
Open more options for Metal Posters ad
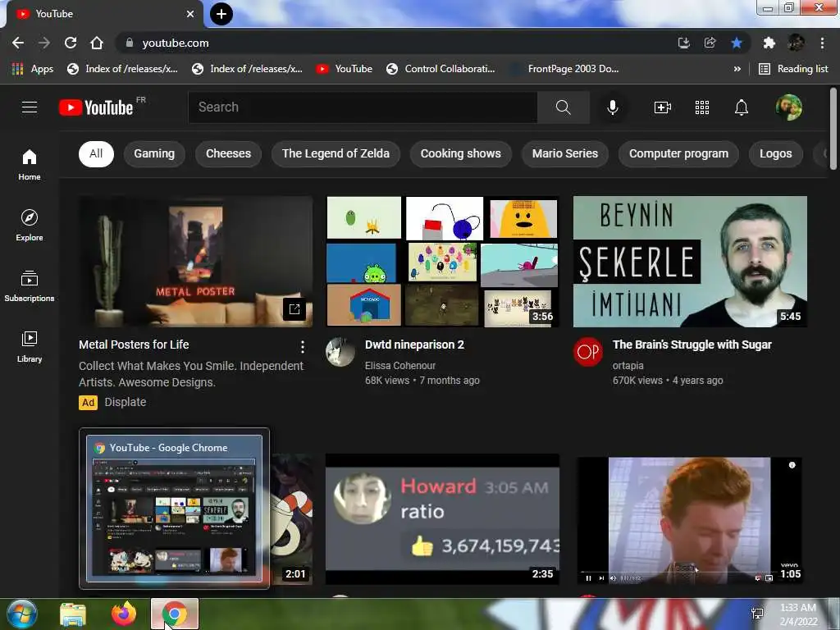click(303, 347)
